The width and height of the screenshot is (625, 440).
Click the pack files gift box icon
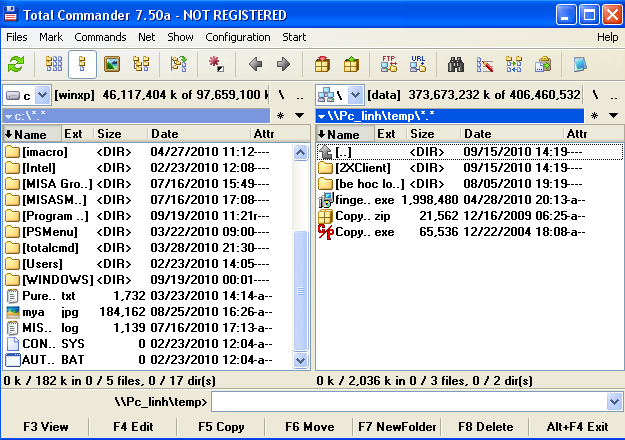[322, 64]
